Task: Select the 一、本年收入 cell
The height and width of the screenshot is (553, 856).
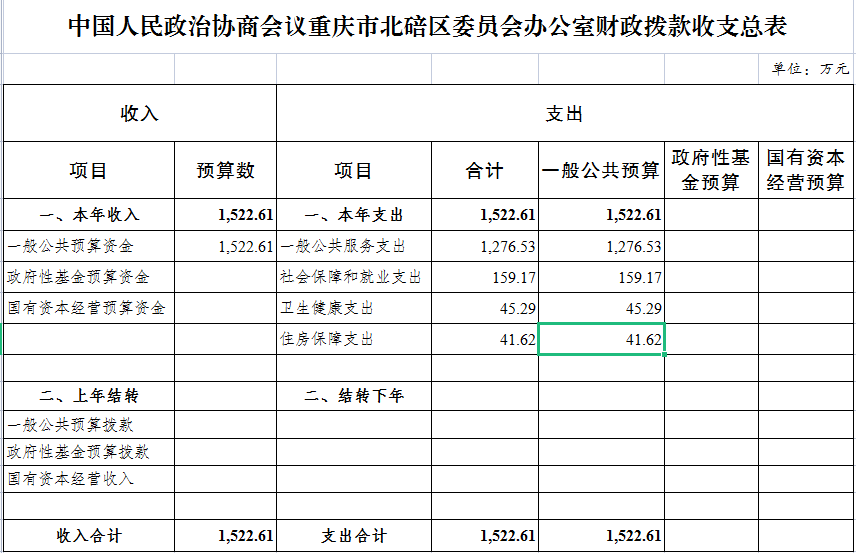Action: [89, 215]
